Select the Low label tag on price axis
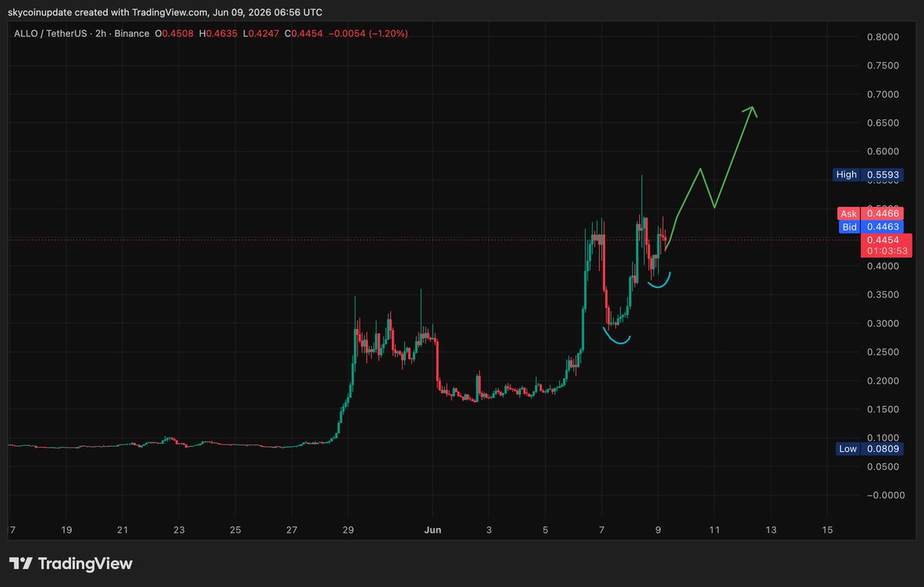This screenshot has height=587, width=924. tap(847, 448)
